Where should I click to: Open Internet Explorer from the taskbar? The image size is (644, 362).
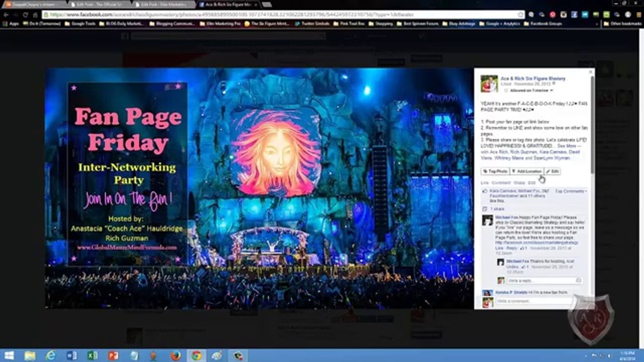click(x=50, y=355)
